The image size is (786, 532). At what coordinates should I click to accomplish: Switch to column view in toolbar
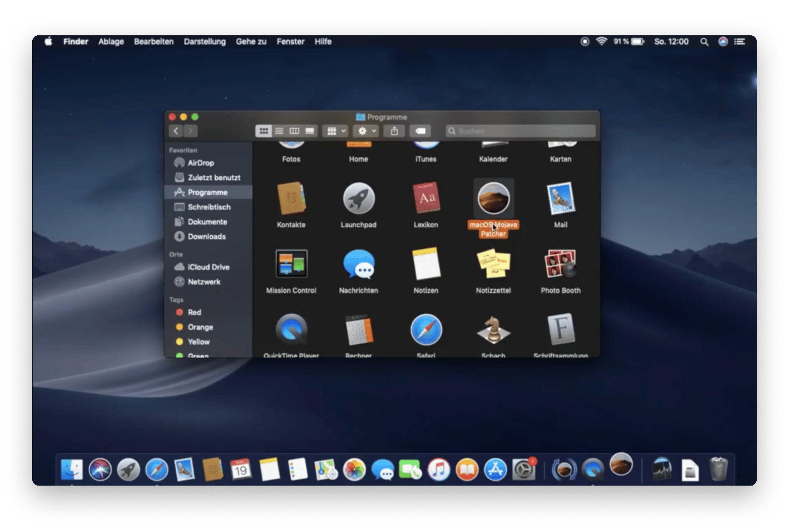[x=294, y=131]
